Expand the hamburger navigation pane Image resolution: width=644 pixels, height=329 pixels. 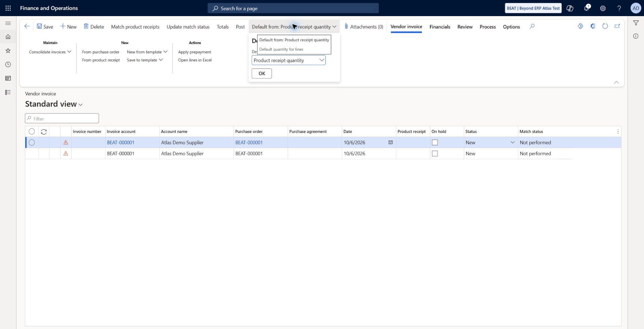[x=8, y=23]
